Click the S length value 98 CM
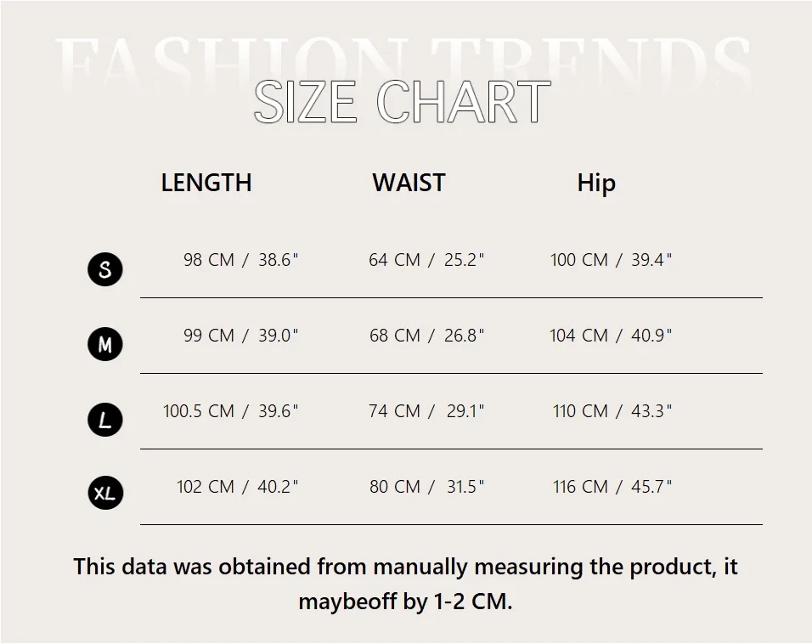This screenshot has width=812, height=644. coord(209,260)
